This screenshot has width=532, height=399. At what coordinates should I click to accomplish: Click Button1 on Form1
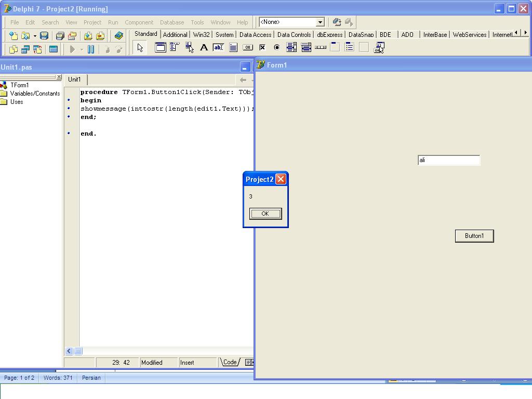474,236
